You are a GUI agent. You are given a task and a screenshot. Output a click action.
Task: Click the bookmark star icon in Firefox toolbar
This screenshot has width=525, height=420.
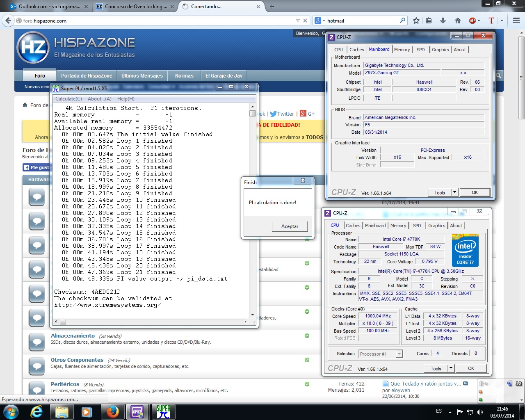coord(416,21)
